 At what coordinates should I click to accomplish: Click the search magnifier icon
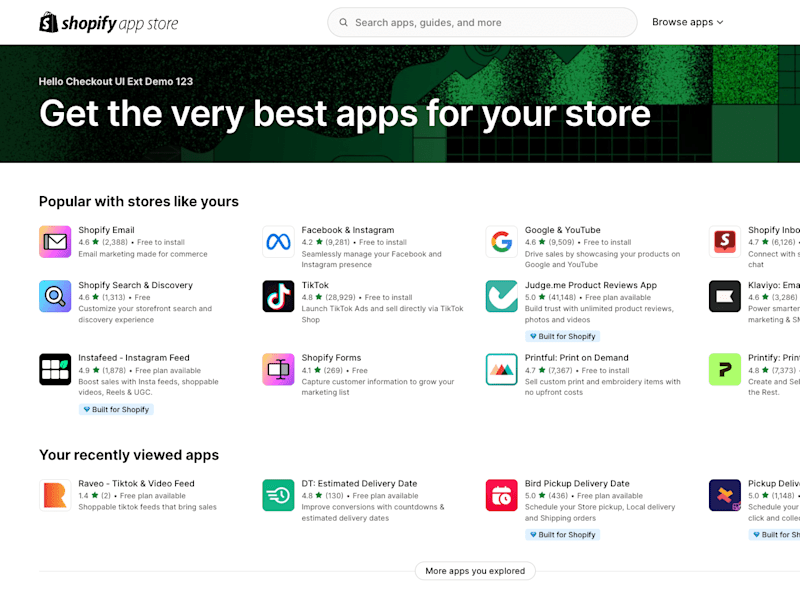(x=343, y=22)
